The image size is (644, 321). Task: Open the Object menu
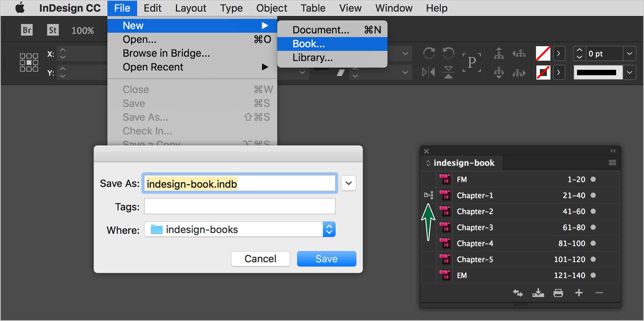point(271,8)
